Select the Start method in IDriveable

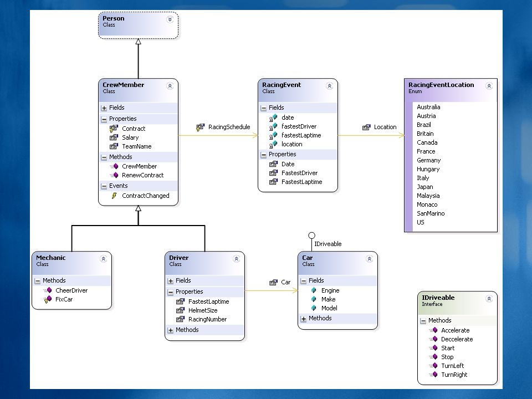[x=448, y=348]
